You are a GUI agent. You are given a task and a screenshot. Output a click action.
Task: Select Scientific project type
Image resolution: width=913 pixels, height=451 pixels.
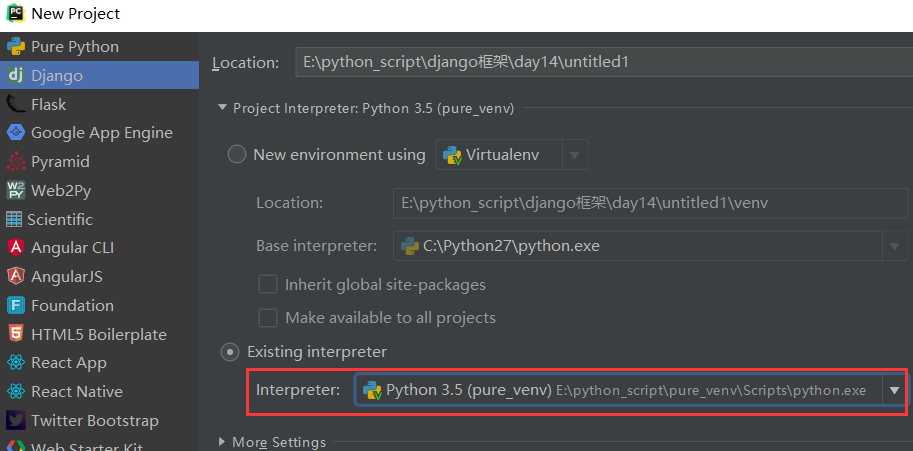point(61,219)
